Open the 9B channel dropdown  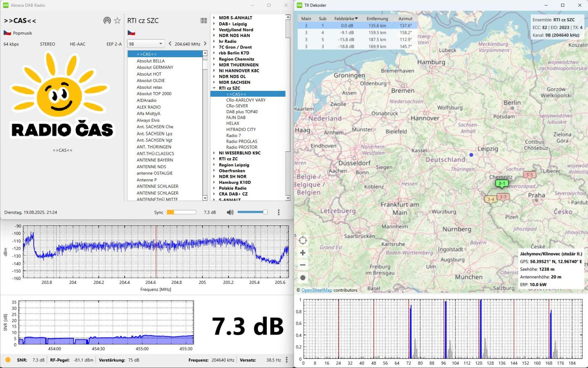(146, 44)
